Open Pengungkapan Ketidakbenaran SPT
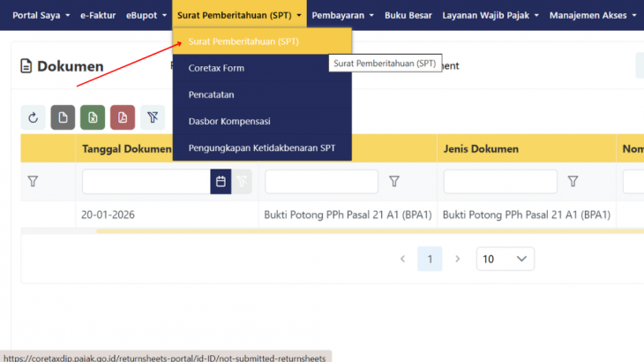The image size is (644, 362). tap(261, 147)
